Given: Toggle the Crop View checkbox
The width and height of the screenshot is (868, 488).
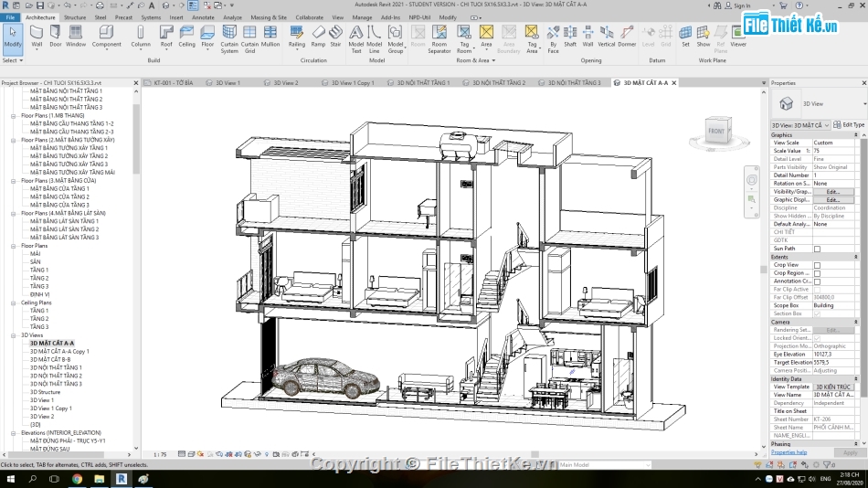Looking at the screenshot, I should pos(817,265).
